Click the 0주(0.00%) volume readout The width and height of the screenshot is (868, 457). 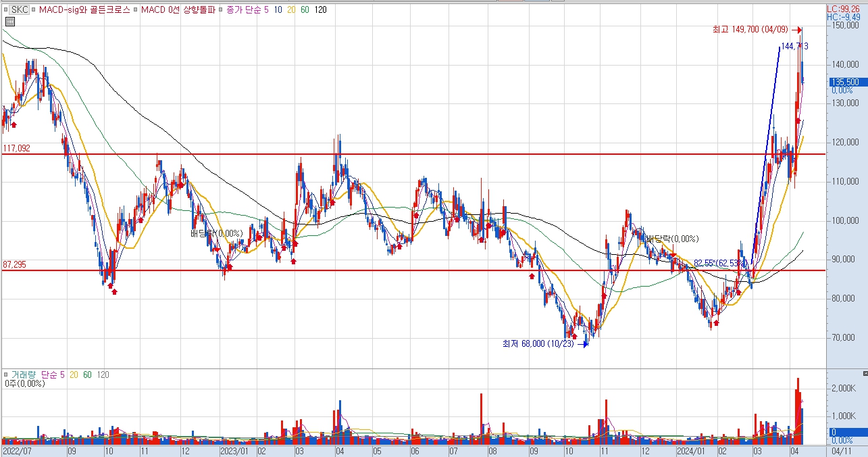(x=24, y=384)
